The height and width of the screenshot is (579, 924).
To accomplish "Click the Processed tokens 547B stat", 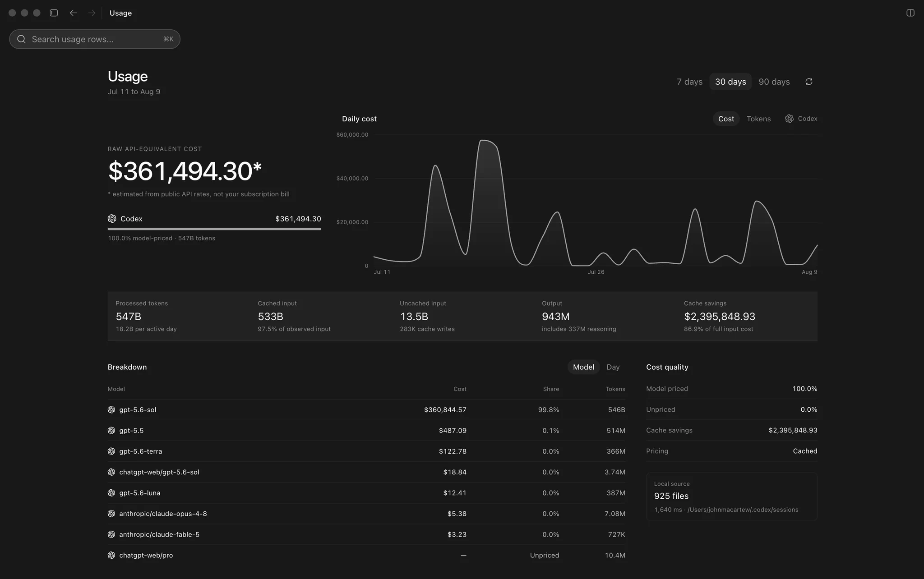I will click(146, 316).
